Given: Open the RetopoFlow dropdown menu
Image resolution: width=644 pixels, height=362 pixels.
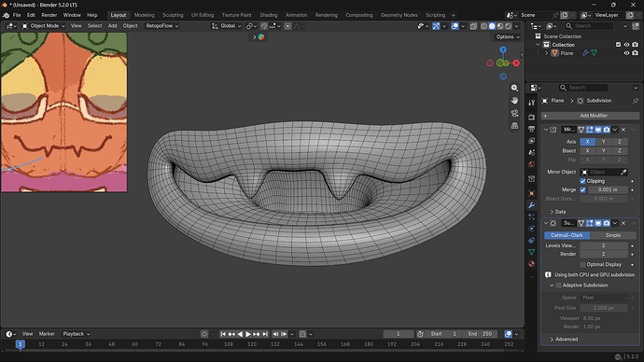Looking at the screenshot, I should 162,26.
